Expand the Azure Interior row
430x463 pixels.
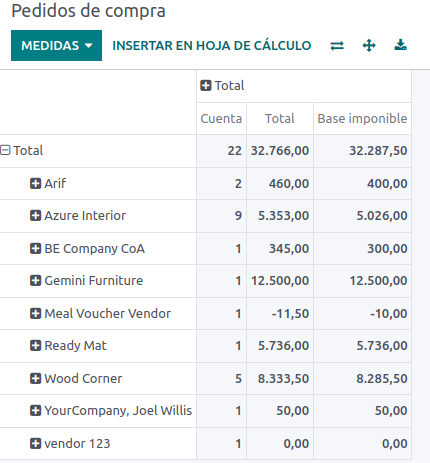click(x=78, y=215)
